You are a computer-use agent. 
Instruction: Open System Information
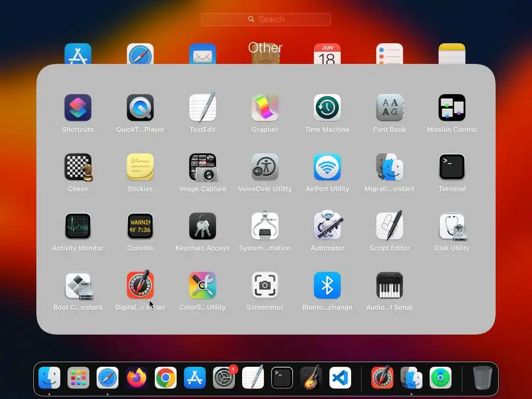(x=265, y=225)
